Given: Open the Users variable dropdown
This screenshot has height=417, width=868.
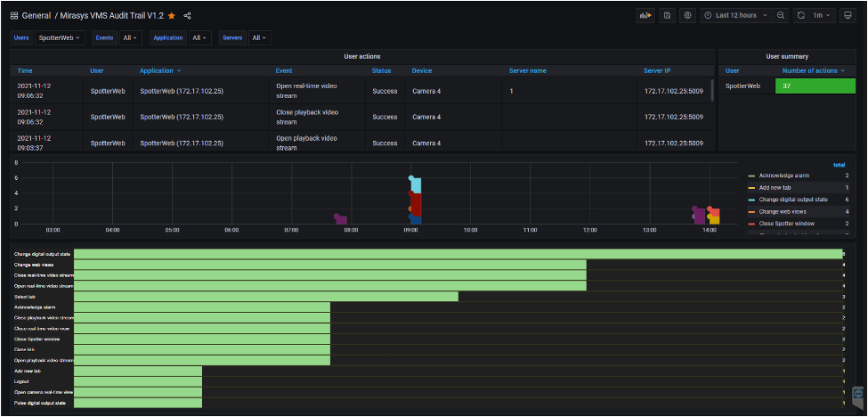Looking at the screenshot, I should pyautogui.click(x=61, y=38).
